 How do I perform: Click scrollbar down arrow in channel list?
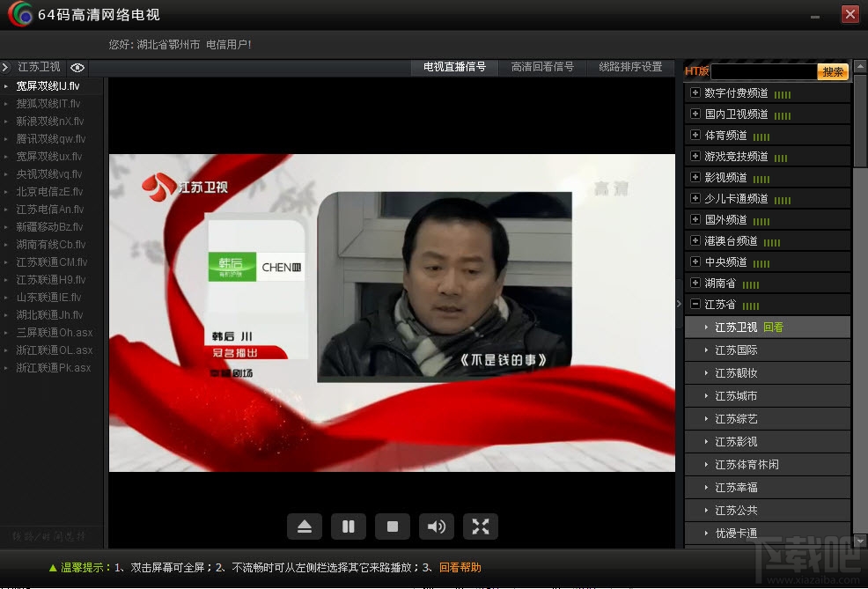point(860,541)
